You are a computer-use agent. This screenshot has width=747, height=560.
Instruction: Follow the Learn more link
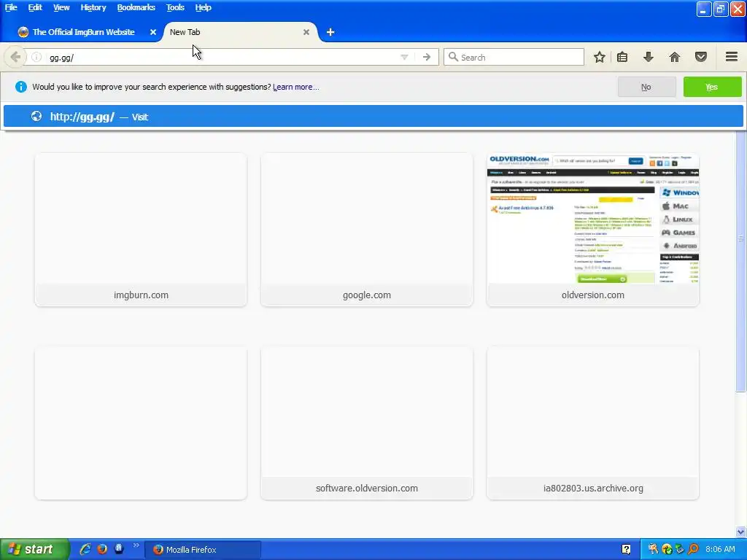point(296,87)
